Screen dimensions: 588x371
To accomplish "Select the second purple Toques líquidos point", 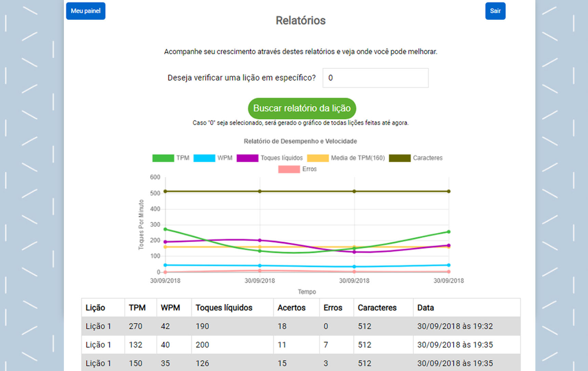I will pos(260,240).
